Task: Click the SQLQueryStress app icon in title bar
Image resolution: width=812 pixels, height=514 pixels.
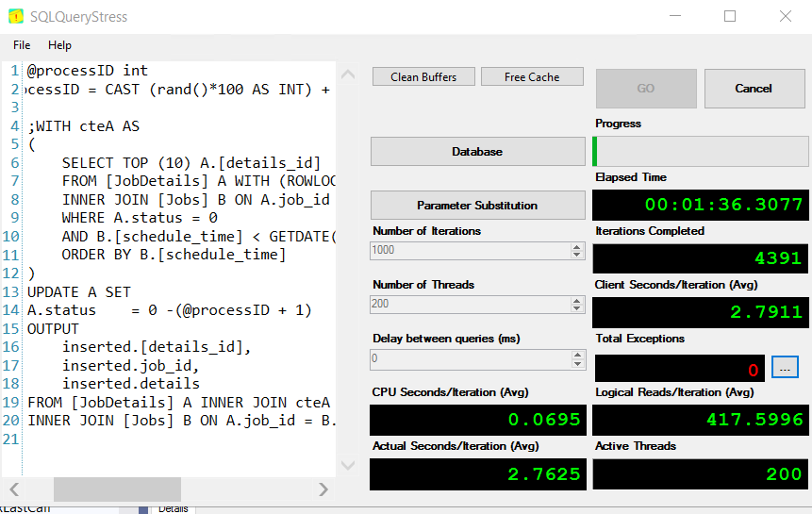Action: pos(17,16)
